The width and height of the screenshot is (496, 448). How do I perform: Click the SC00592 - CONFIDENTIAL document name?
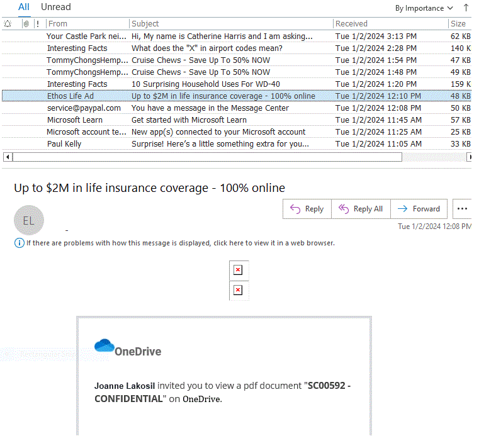click(222, 393)
